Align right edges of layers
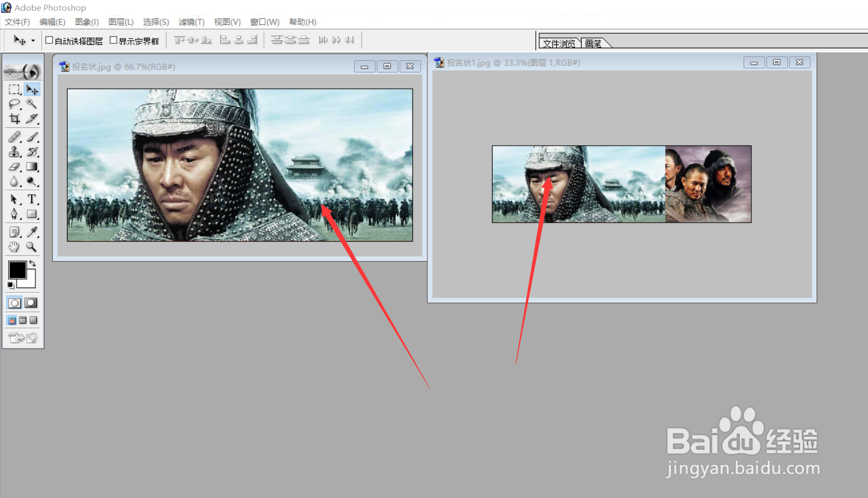This screenshot has width=868, height=498. tap(252, 40)
